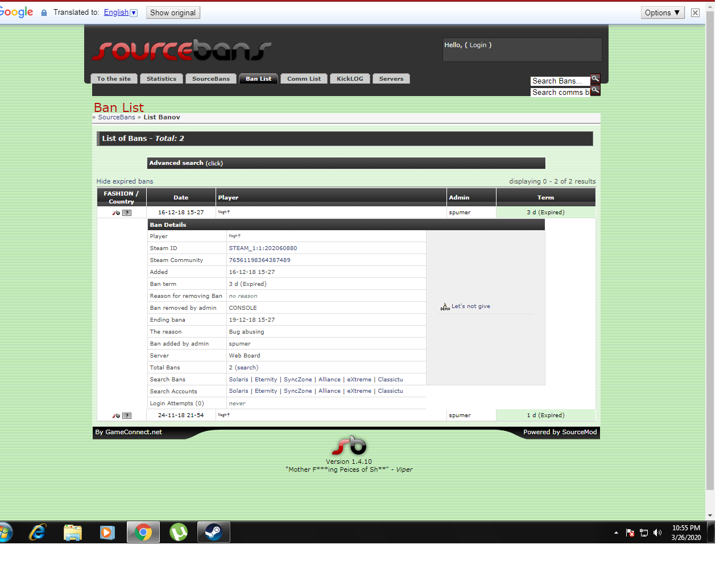Click the SourceBans logo banner

tap(181, 50)
